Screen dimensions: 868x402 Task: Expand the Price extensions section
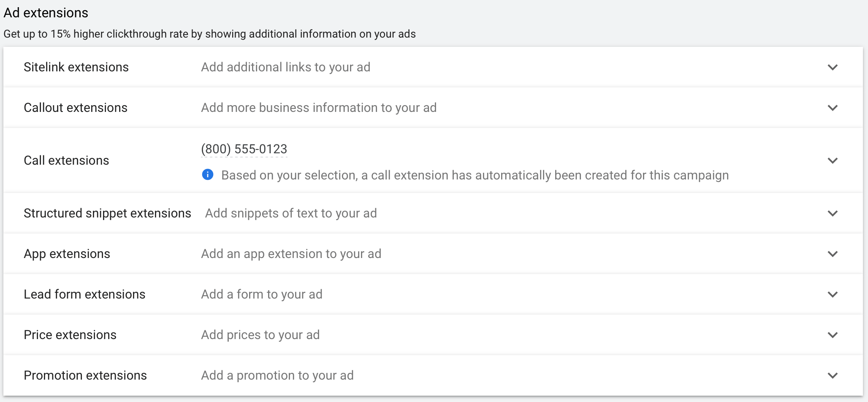[833, 335]
